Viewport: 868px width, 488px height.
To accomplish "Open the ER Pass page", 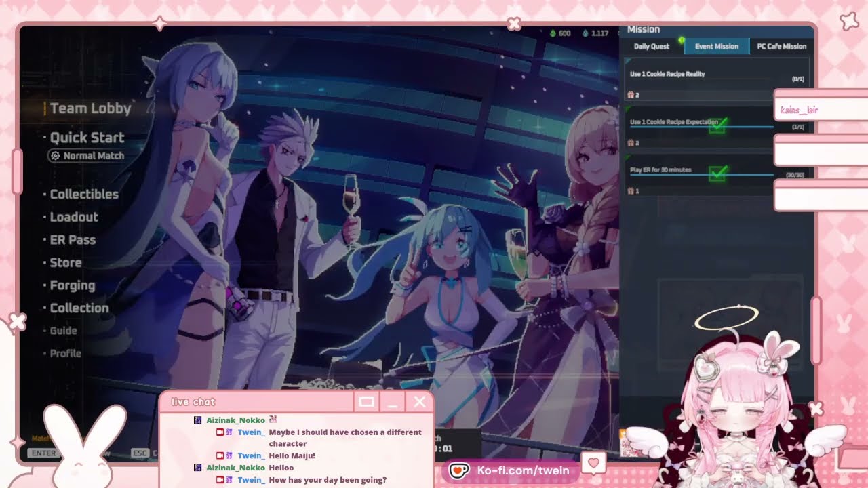I will 73,240.
